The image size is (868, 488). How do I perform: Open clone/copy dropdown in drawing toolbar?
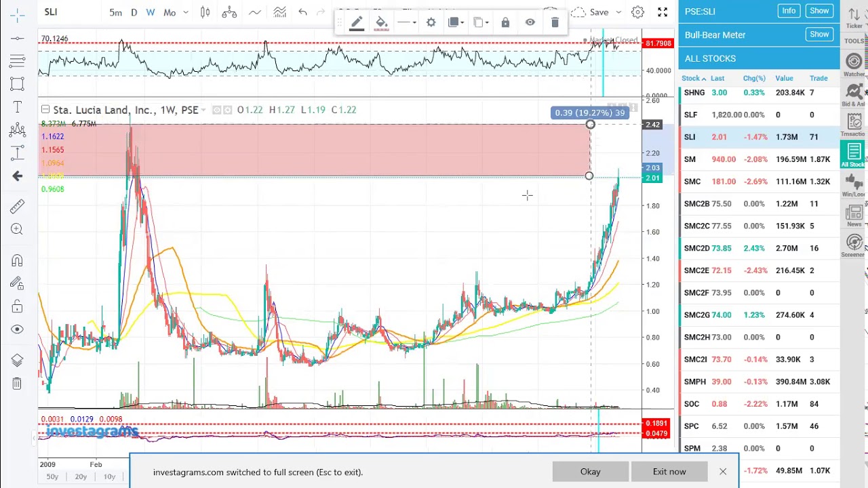(x=481, y=22)
